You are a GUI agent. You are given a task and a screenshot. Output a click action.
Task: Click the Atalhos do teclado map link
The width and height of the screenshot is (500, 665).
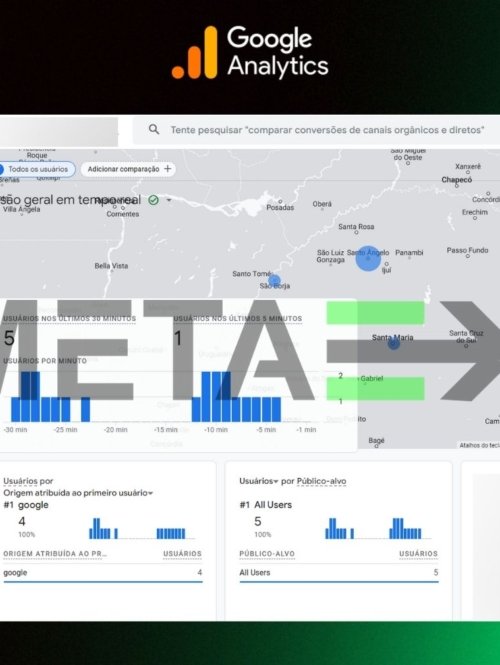click(479, 445)
